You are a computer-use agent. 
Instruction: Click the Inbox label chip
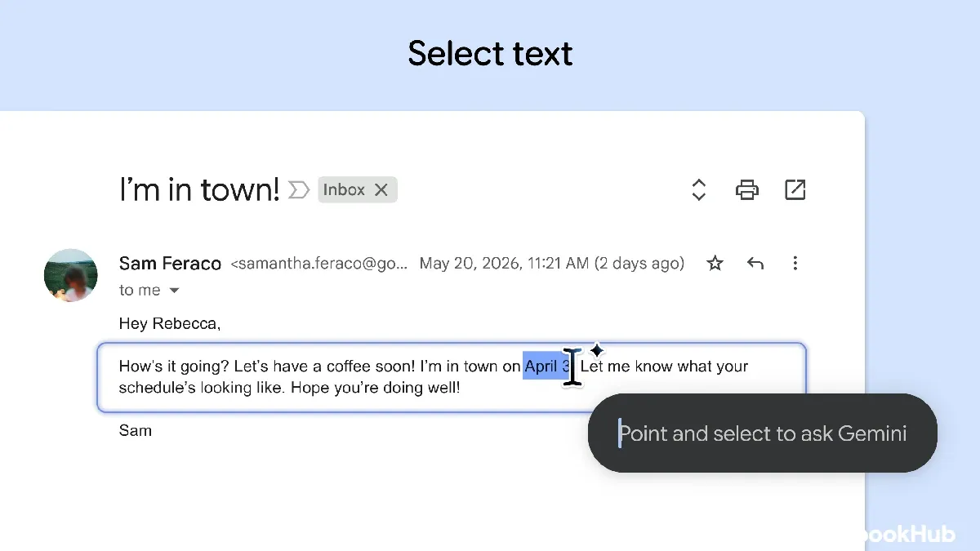pyautogui.click(x=358, y=189)
